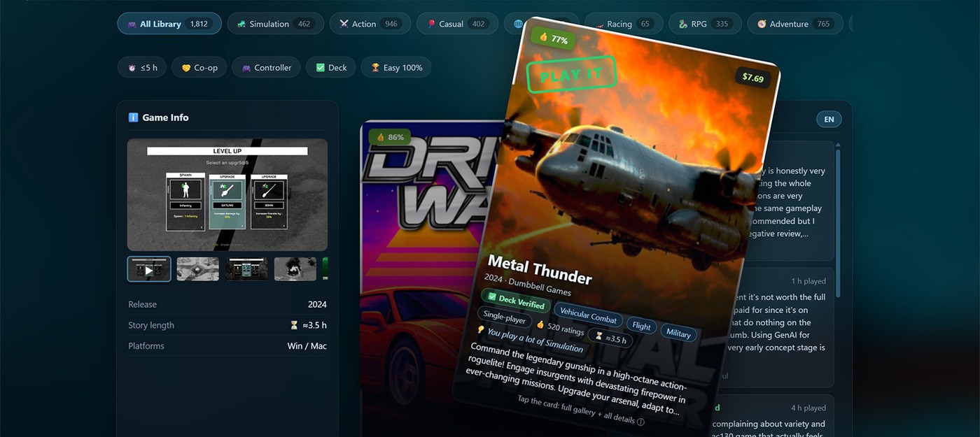Click the 86% flame rating badge on back card

390,137
